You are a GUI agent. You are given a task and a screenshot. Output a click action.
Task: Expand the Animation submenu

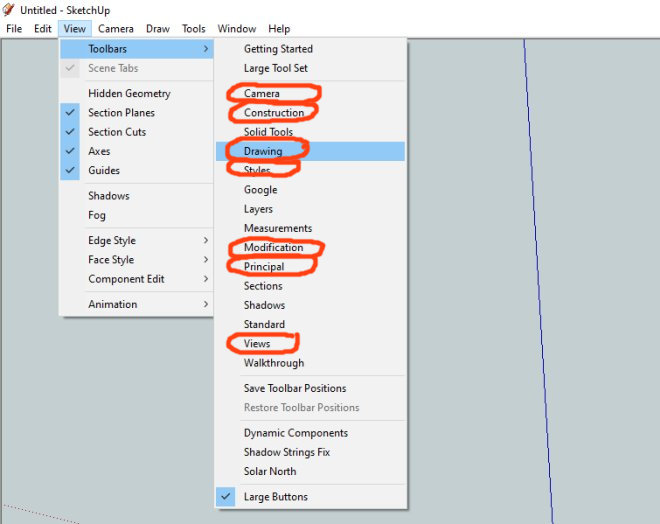click(x=137, y=304)
